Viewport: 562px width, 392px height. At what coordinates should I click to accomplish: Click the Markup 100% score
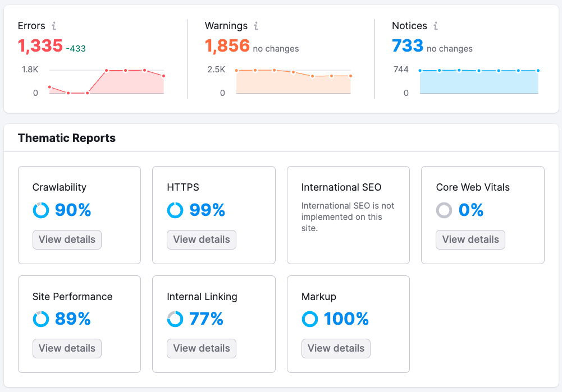click(346, 319)
